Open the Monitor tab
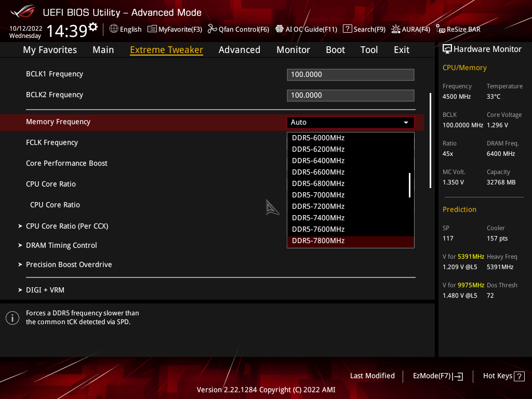 [x=293, y=50]
